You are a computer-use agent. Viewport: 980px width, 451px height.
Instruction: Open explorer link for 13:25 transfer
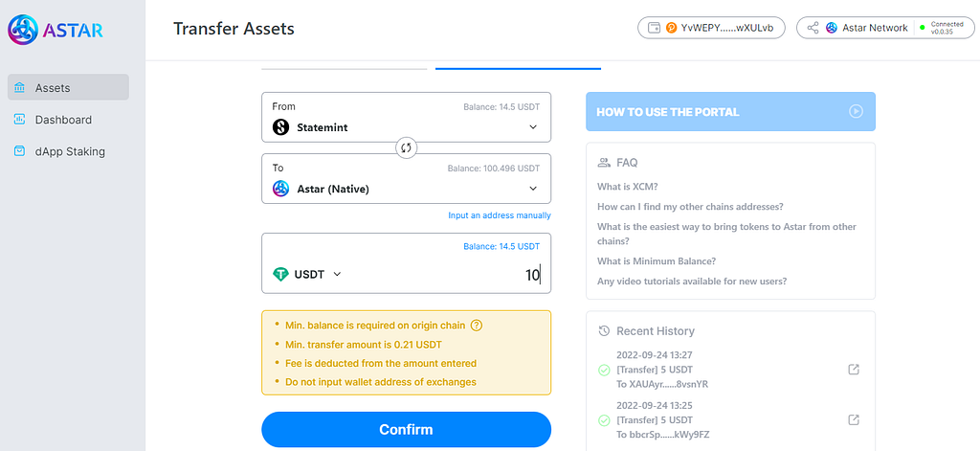point(854,419)
